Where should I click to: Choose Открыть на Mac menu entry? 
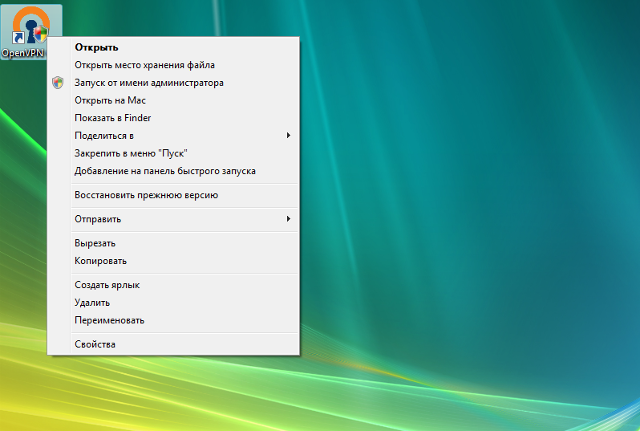coord(110,100)
